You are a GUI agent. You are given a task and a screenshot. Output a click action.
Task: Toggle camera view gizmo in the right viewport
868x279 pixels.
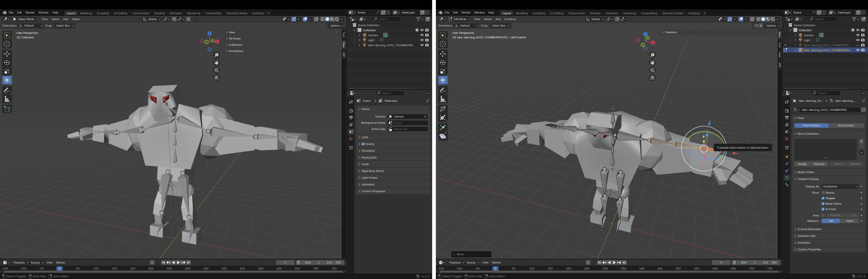[652, 70]
